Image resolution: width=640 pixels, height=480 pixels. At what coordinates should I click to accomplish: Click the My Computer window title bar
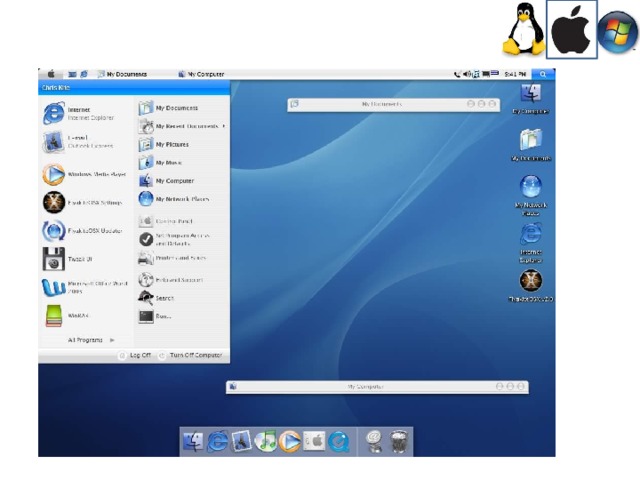click(377, 387)
